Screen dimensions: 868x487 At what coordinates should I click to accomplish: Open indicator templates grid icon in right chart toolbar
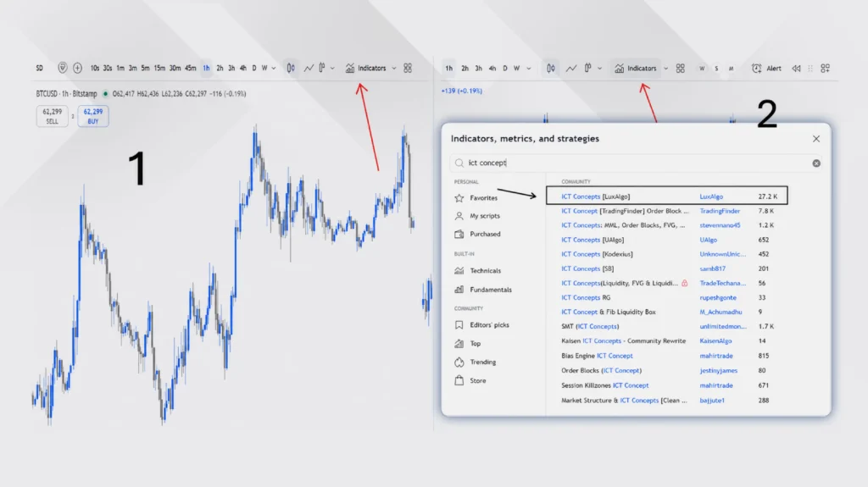coord(681,68)
